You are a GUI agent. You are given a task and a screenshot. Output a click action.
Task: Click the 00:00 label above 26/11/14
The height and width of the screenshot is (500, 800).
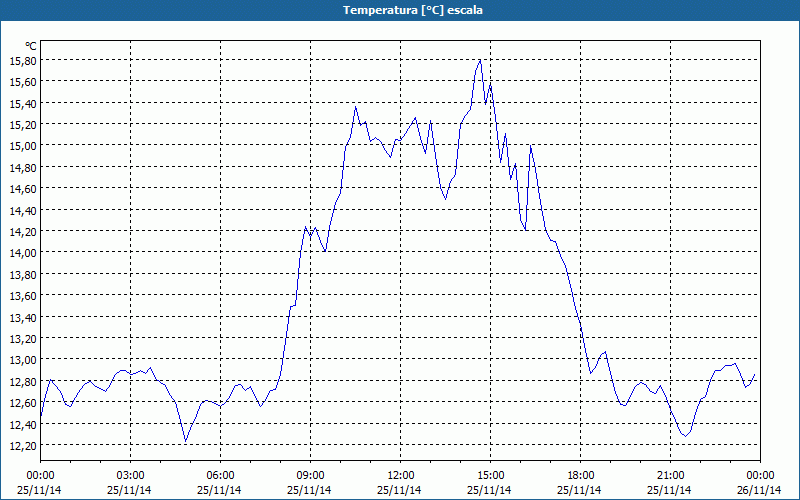click(760, 476)
